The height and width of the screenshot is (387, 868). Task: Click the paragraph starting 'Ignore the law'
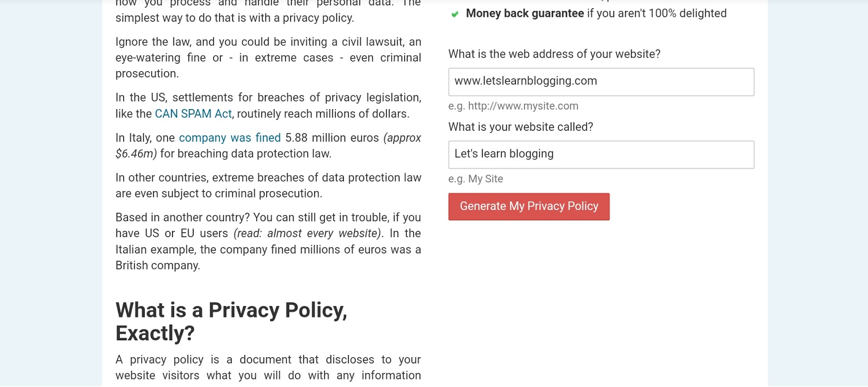[x=268, y=58]
